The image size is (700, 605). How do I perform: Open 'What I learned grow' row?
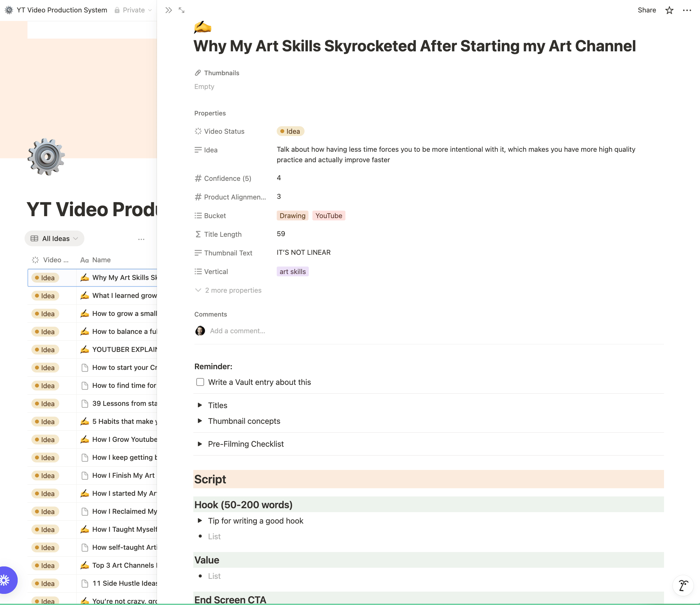click(124, 296)
